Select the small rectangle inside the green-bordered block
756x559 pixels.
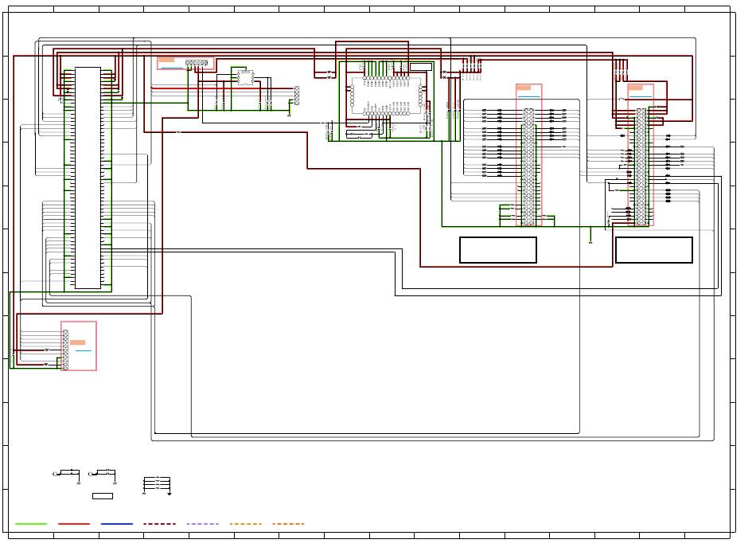[421, 67]
